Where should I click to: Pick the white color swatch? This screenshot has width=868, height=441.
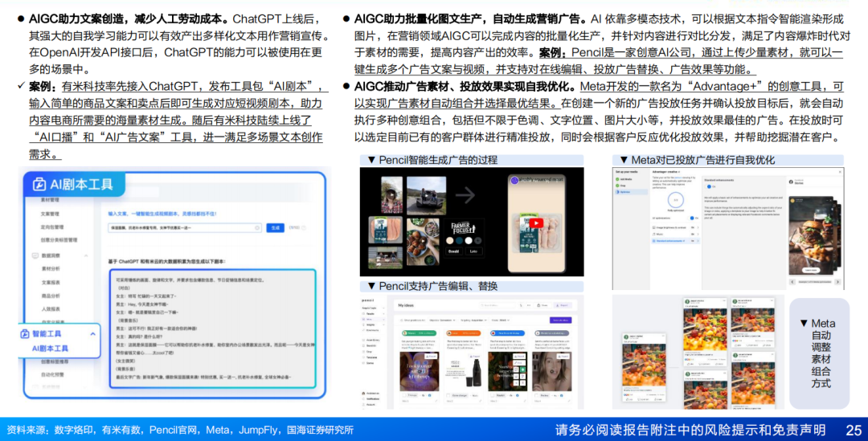[x=469, y=241]
